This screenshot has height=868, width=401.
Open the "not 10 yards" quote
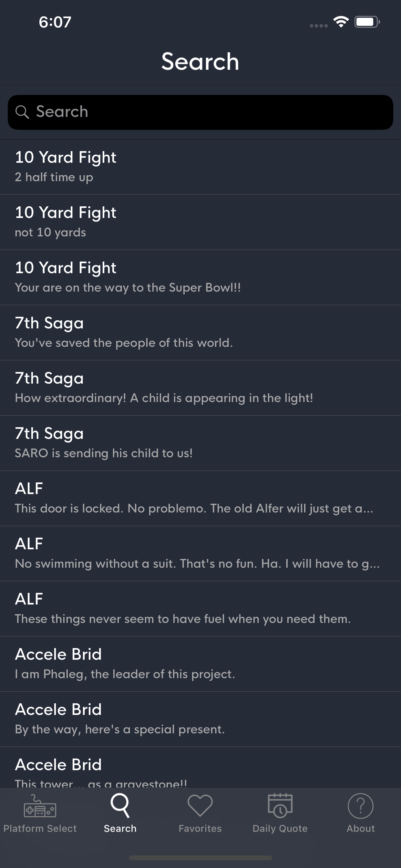(x=200, y=222)
